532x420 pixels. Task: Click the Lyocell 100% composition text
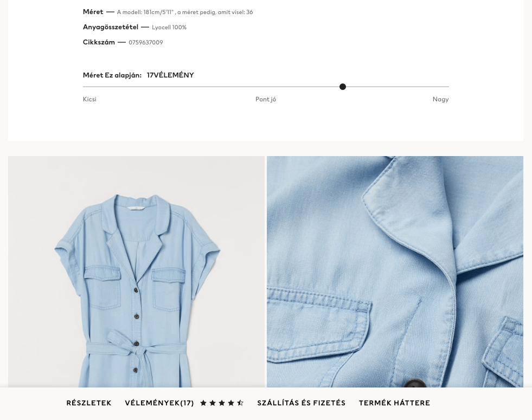[169, 28]
